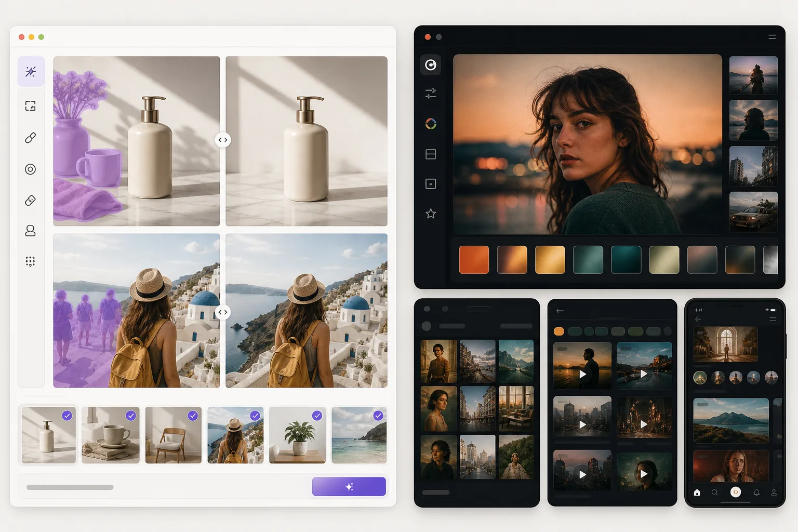This screenshot has height=532, width=798.
Task: Click the center create button in mobile bottom bar
Action: click(x=736, y=492)
